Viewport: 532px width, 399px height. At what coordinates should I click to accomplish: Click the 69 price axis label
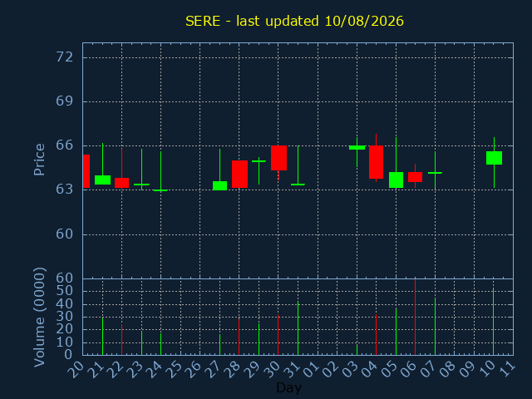tap(65, 101)
